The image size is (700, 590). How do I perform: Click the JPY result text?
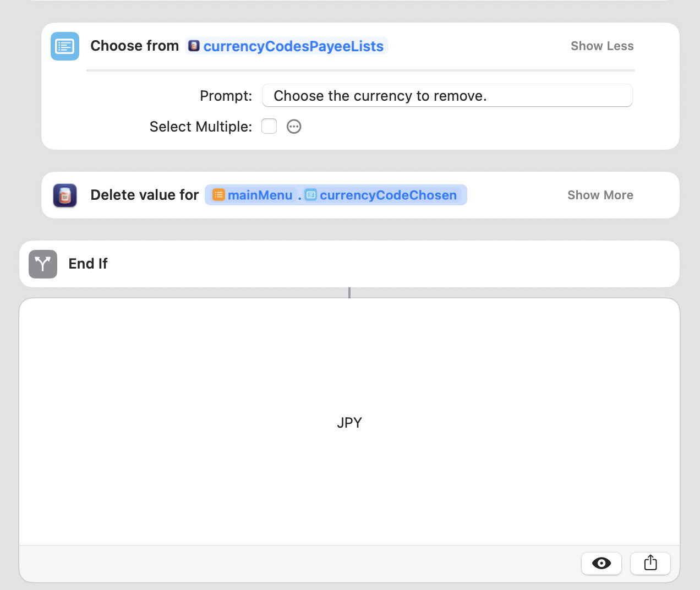[349, 423]
